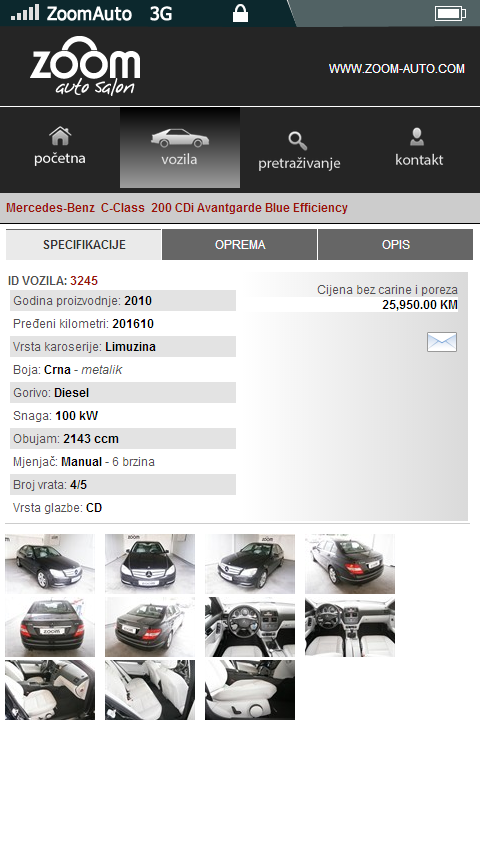Open wide dashboard interior thumbnail

(350, 627)
